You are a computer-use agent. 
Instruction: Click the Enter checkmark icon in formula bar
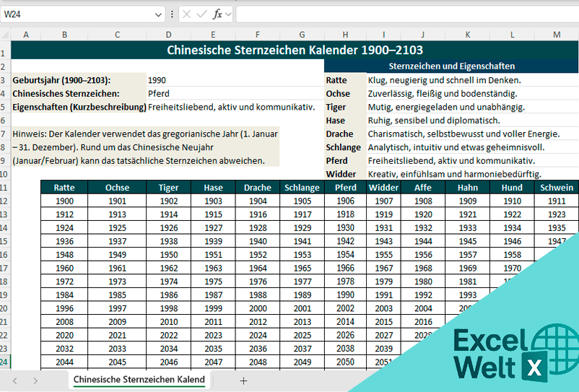(202, 14)
